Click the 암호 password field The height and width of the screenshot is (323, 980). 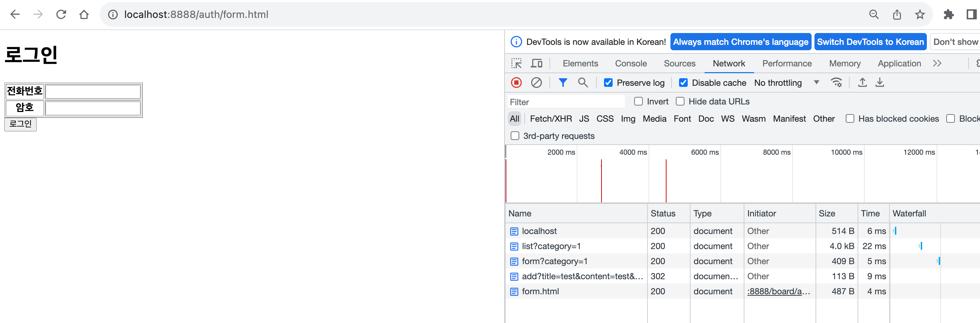click(x=93, y=108)
